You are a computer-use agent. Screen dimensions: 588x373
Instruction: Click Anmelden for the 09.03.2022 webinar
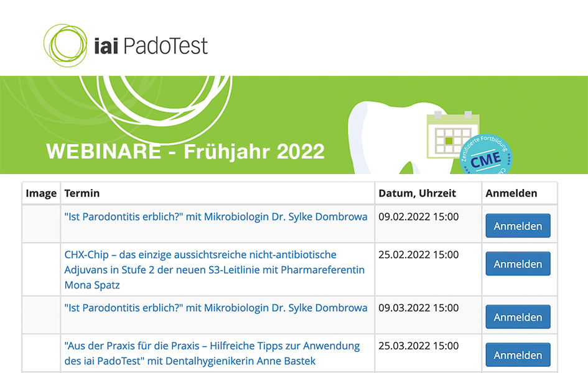click(x=518, y=317)
